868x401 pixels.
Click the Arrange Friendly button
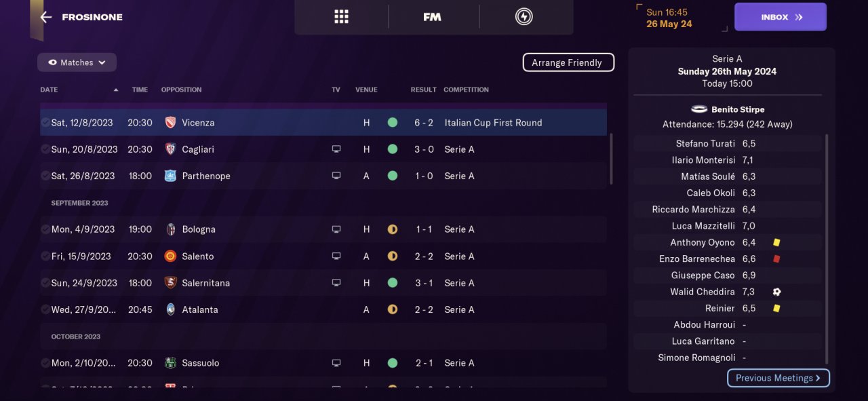coord(568,62)
